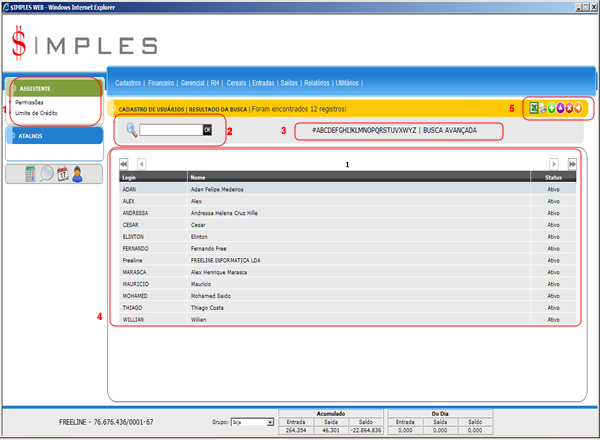Click the red delete icon
Viewport: 600px width, 440px height.
tap(569, 107)
